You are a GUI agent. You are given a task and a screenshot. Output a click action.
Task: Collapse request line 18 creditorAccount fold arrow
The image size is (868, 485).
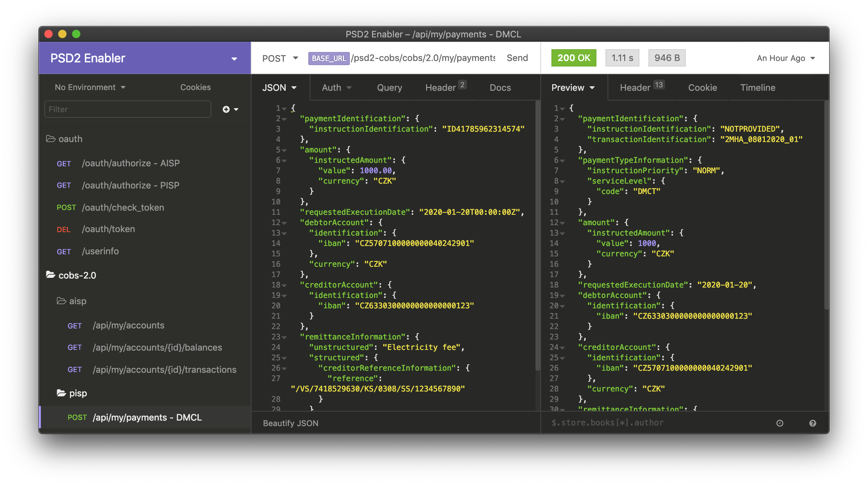(284, 285)
